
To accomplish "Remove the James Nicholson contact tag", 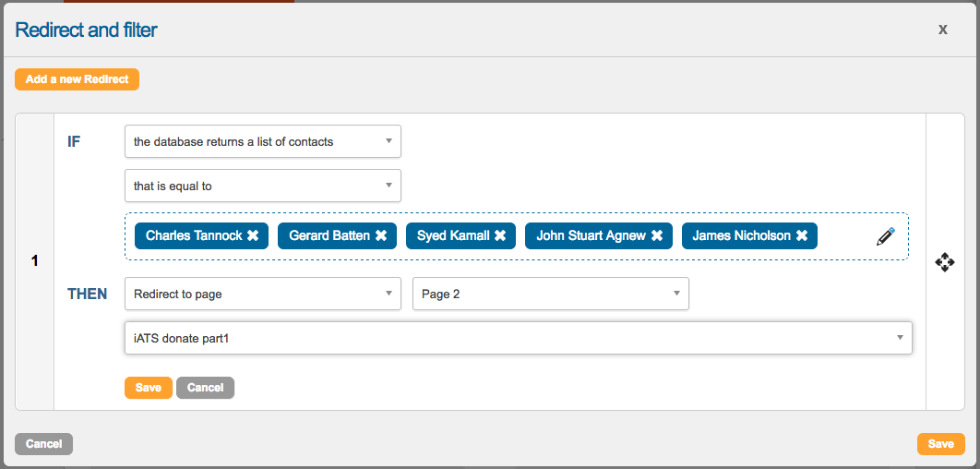I will pos(802,235).
